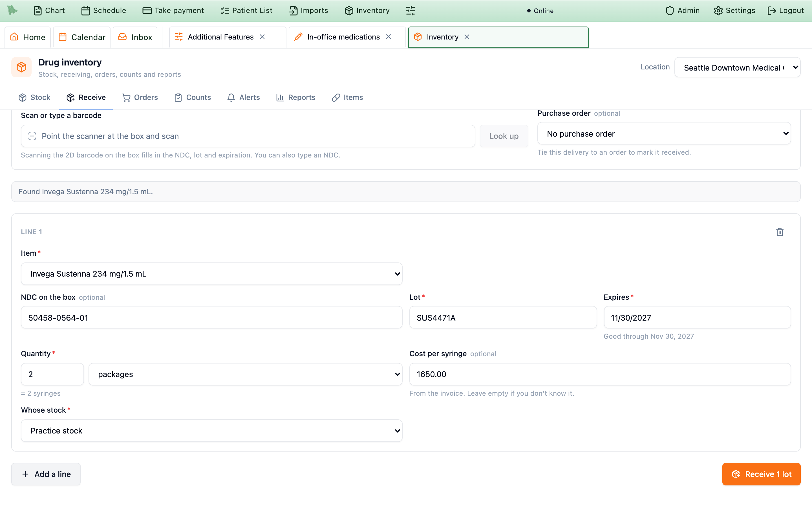Open Imports from top bar
The image size is (812, 508).
pyautogui.click(x=308, y=10)
